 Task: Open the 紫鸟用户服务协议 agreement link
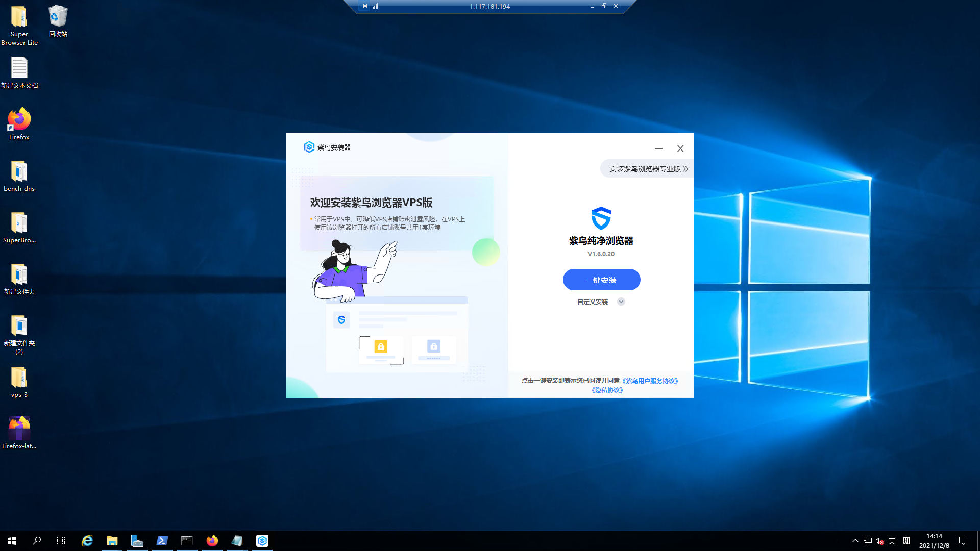650,381
